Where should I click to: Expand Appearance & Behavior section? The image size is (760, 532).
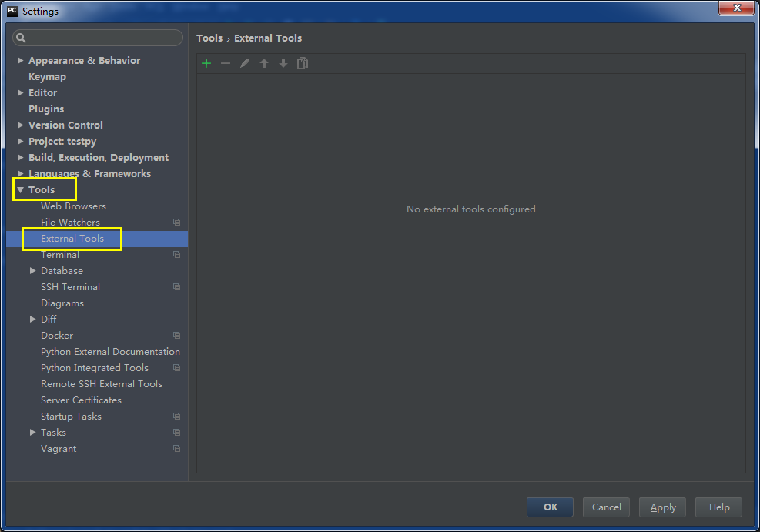point(20,61)
